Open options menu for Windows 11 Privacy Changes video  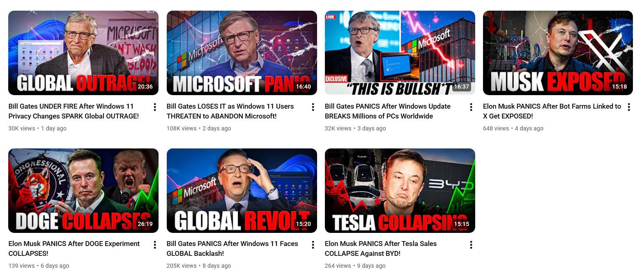point(155,107)
